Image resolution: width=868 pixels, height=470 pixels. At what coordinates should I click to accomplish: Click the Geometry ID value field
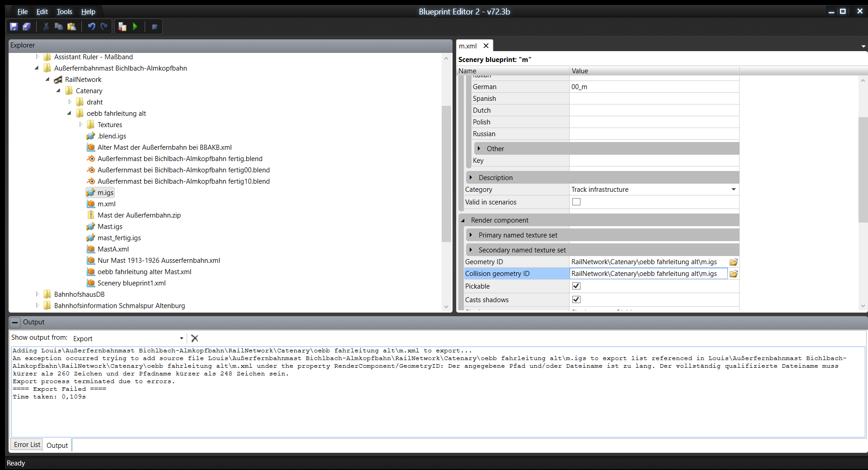pyautogui.click(x=648, y=262)
